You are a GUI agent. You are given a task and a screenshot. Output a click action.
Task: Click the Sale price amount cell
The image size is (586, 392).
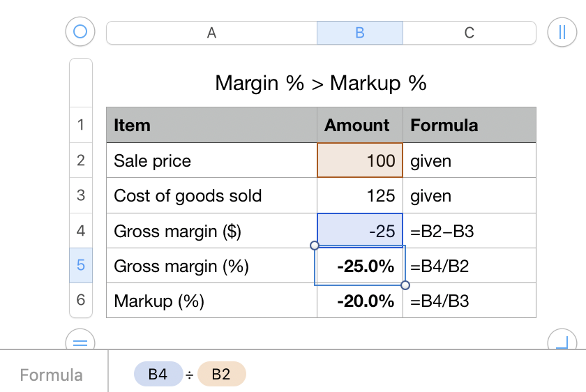[x=360, y=160]
